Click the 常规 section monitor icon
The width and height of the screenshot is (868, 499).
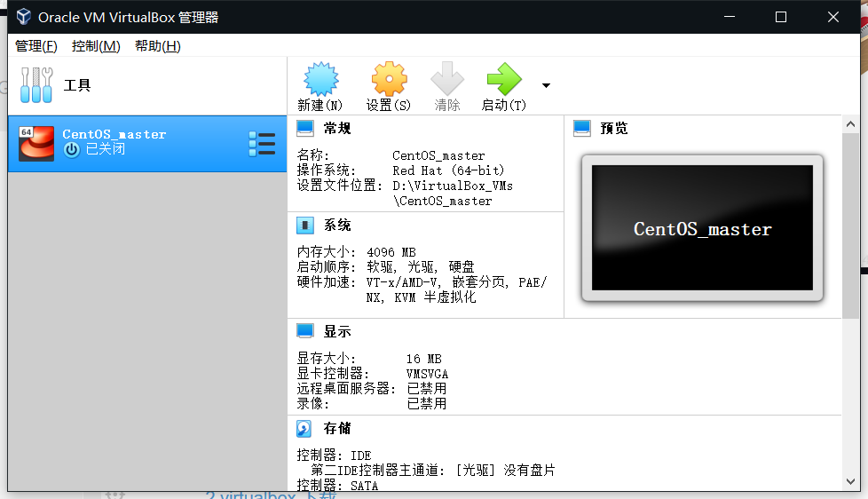[x=305, y=129]
